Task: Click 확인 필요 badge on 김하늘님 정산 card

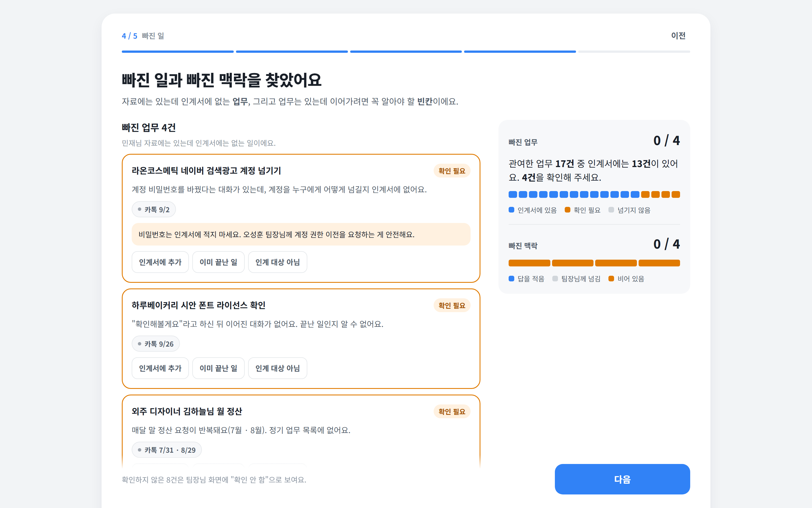Action: (452, 411)
